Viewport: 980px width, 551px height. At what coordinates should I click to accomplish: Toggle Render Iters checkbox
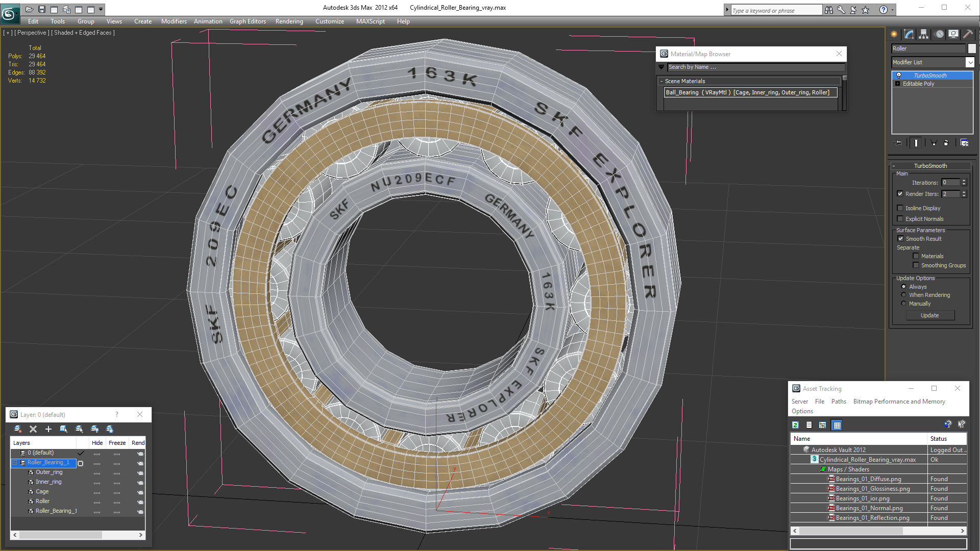tap(900, 194)
